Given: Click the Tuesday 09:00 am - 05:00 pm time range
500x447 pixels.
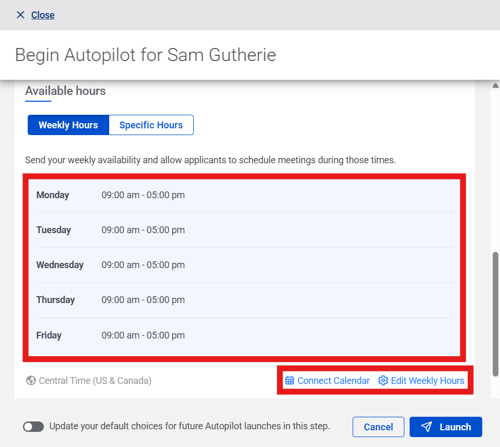Looking at the screenshot, I should click(143, 230).
